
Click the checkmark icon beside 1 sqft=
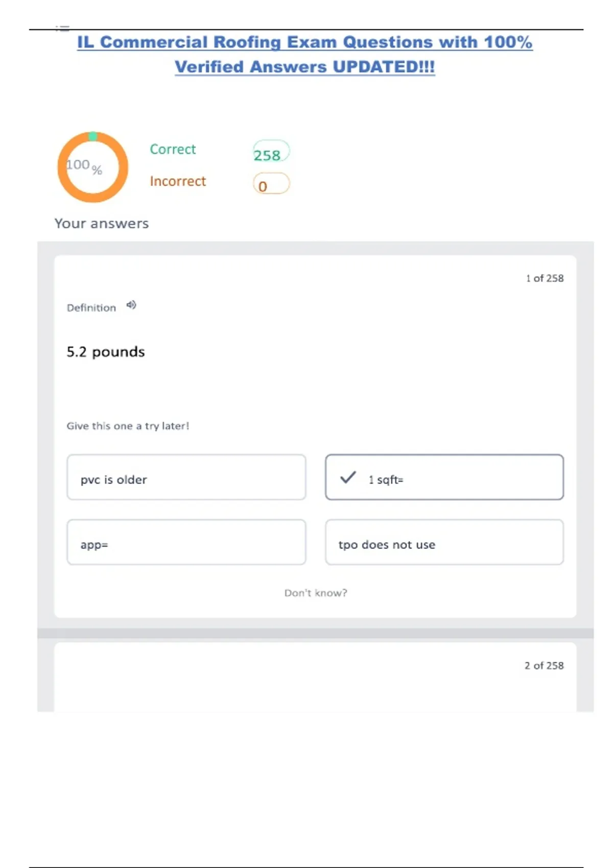click(348, 477)
